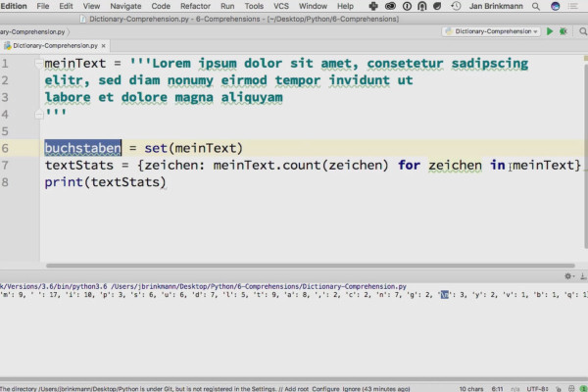Click the script path link in run console

(x=259, y=286)
